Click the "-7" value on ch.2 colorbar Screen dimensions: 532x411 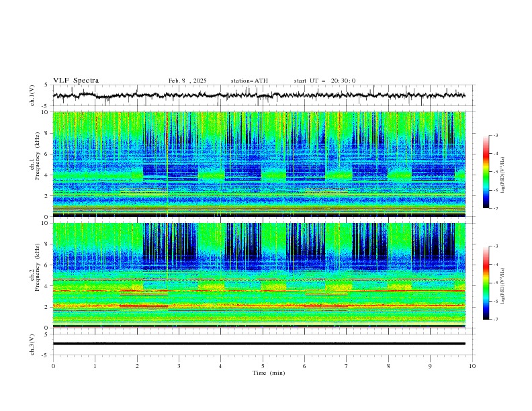(x=495, y=320)
